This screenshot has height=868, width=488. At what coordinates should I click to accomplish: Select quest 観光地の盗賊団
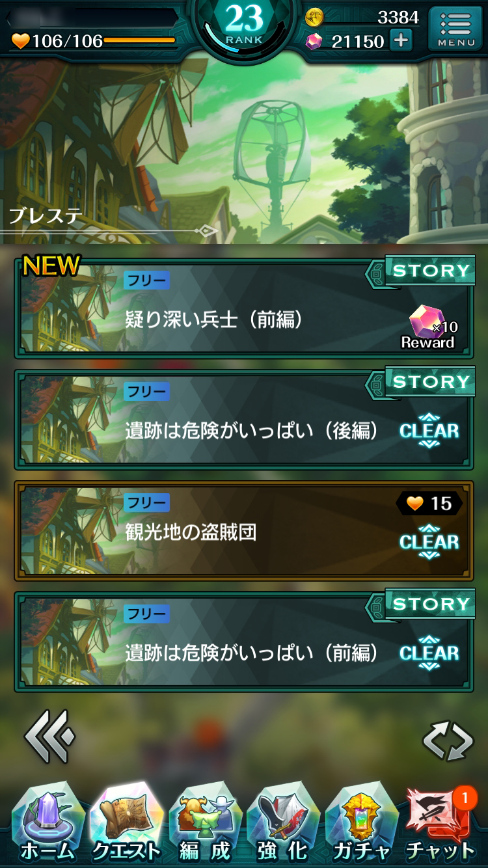(x=244, y=531)
